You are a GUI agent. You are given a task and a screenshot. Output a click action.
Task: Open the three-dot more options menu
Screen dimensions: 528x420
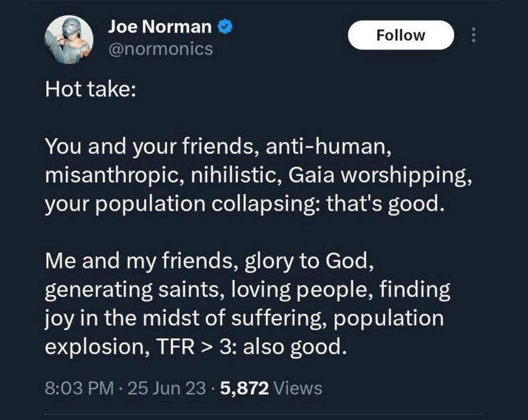474,35
